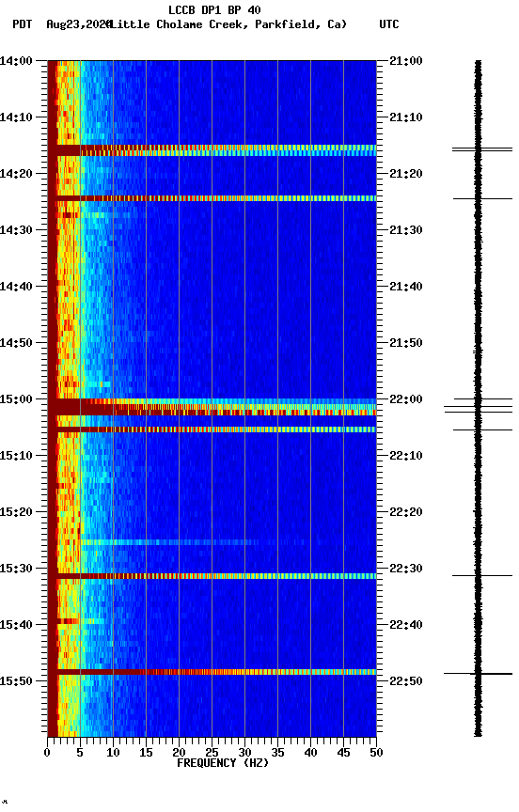This screenshot has height=812, width=519.
Task: Click the 21:50 UTC time label
Action: click(x=406, y=343)
